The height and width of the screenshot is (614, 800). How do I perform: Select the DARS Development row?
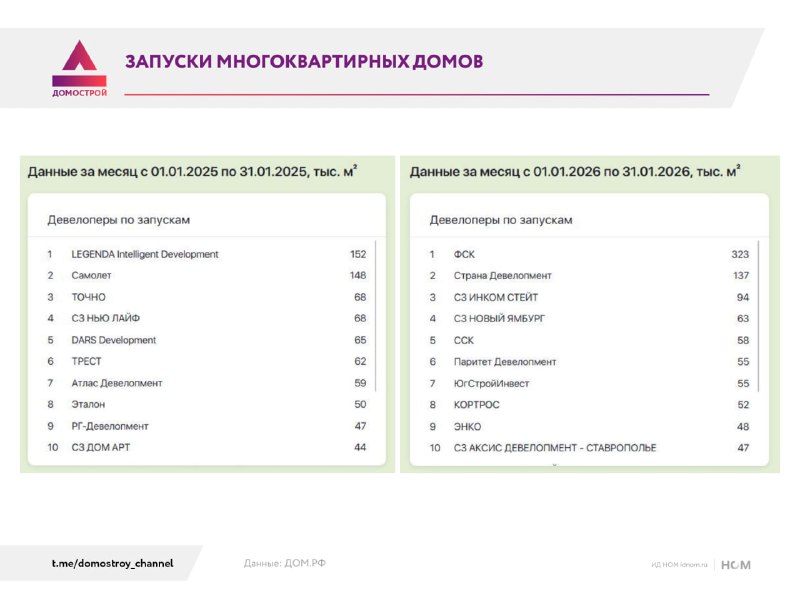click(207, 340)
